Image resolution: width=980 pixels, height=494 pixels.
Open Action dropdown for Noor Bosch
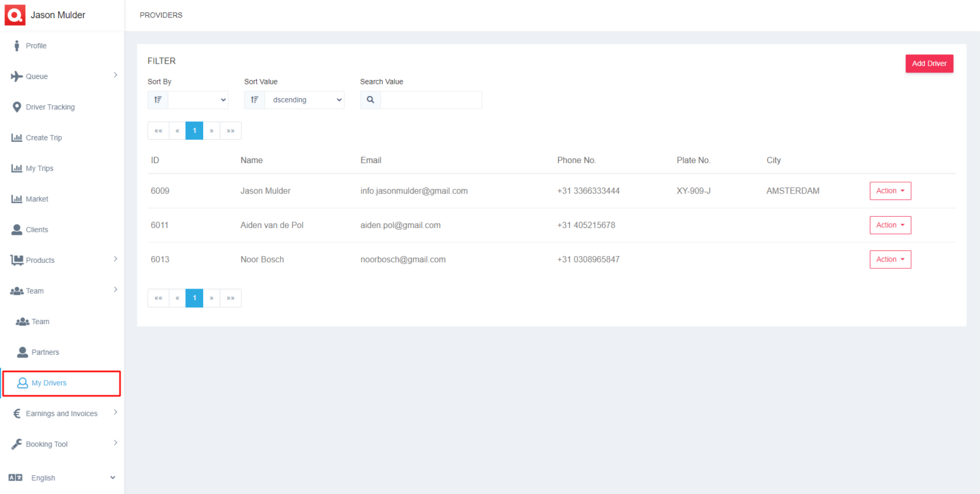point(890,259)
